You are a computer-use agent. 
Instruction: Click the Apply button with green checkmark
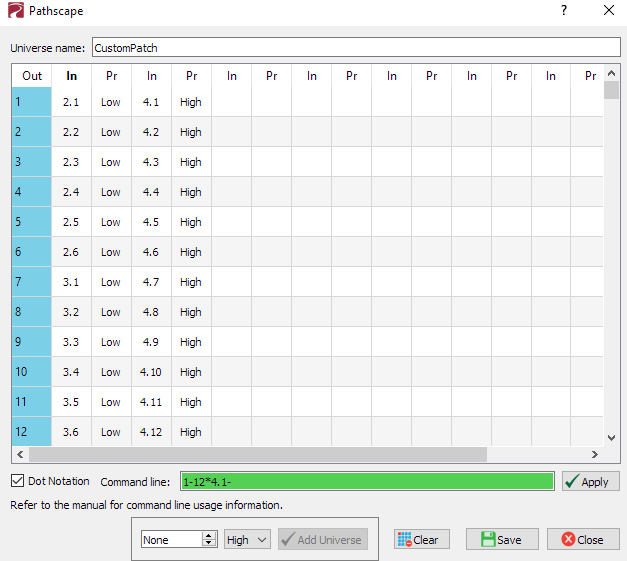point(590,481)
